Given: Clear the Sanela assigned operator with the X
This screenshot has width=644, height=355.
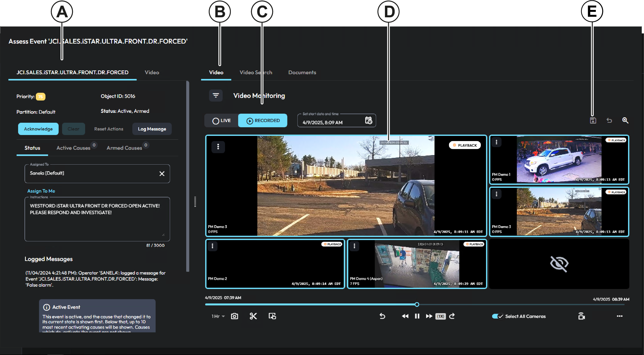Looking at the screenshot, I should click(162, 174).
